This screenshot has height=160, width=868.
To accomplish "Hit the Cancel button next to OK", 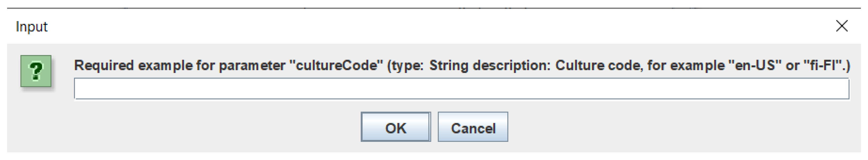I will pyautogui.click(x=473, y=127).
